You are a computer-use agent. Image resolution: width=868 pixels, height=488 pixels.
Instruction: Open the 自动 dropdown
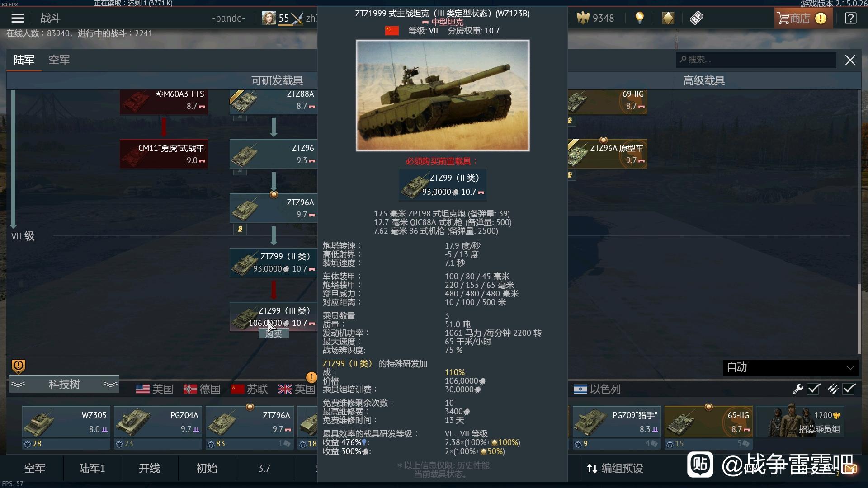[x=791, y=367]
